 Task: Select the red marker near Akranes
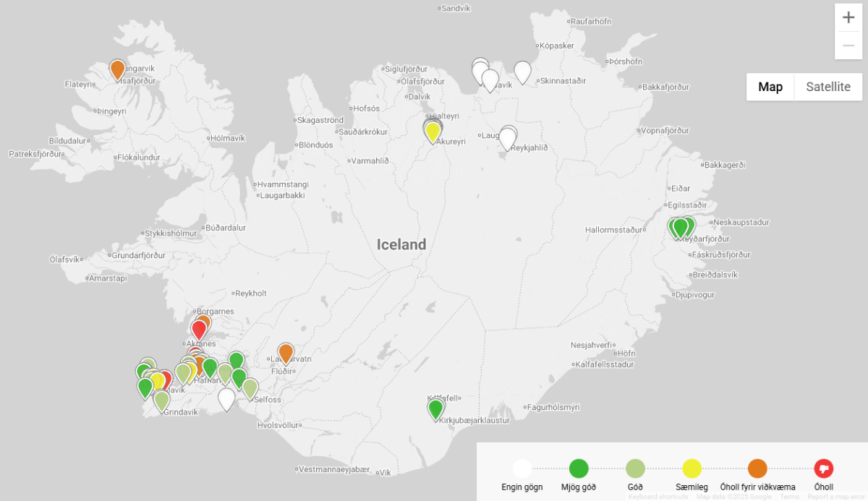click(x=199, y=330)
